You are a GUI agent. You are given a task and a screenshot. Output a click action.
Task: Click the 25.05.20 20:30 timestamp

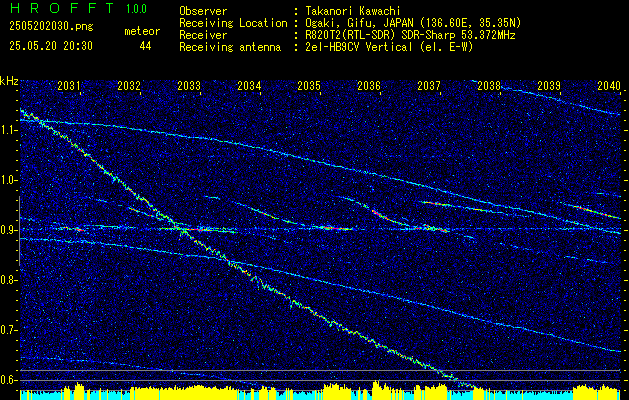(51, 46)
